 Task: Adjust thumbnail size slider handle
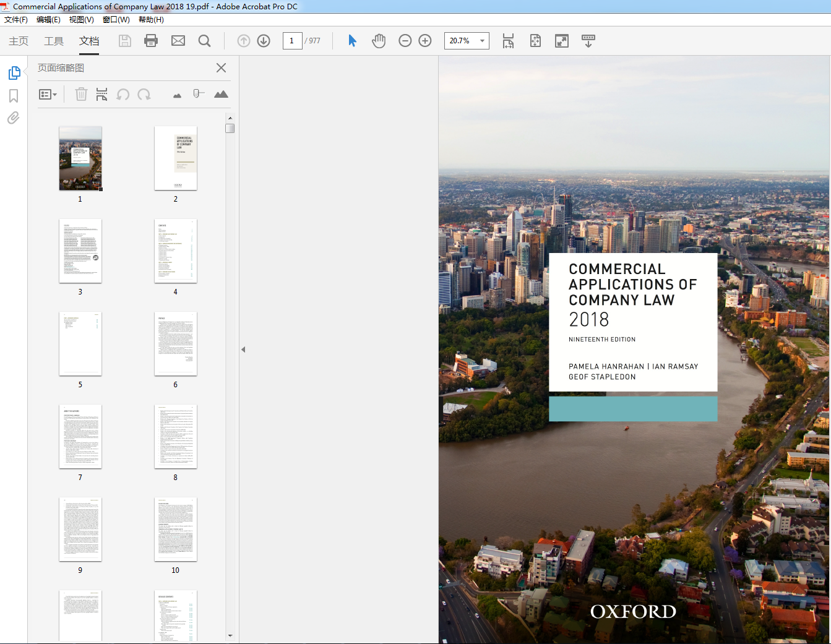(x=197, y=93)
